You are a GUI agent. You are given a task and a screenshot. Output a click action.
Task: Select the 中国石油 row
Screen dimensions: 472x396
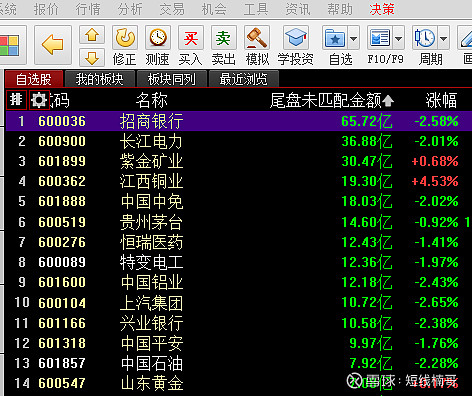tap(239, 363)
